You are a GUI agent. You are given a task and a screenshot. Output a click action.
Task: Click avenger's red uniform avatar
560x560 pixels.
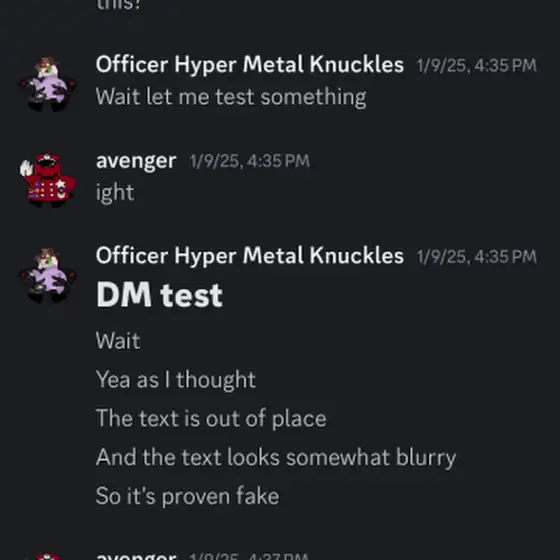coord(48,180)
